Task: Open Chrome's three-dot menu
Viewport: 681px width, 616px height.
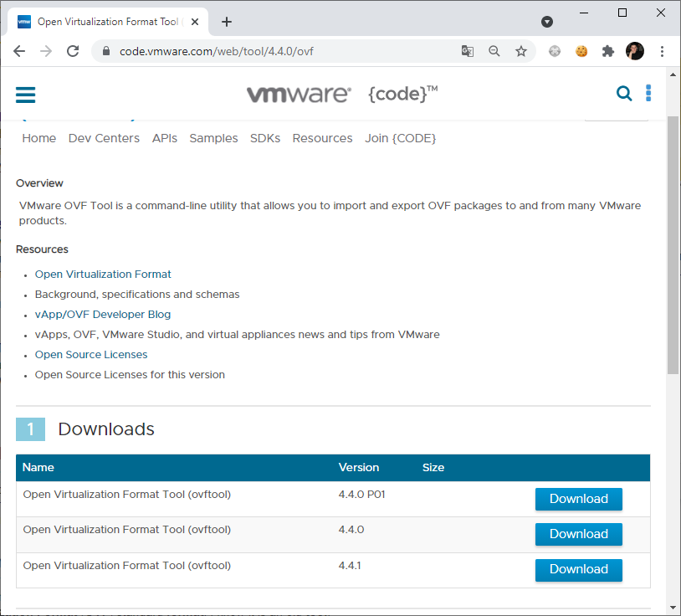Action: tap(662, 51)
